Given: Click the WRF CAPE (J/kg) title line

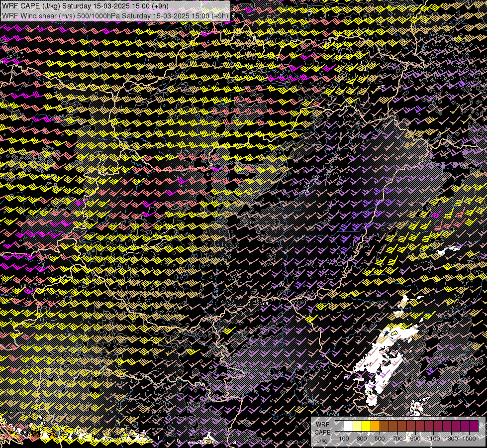Looking at the screenshot, I should coord(85,6).
